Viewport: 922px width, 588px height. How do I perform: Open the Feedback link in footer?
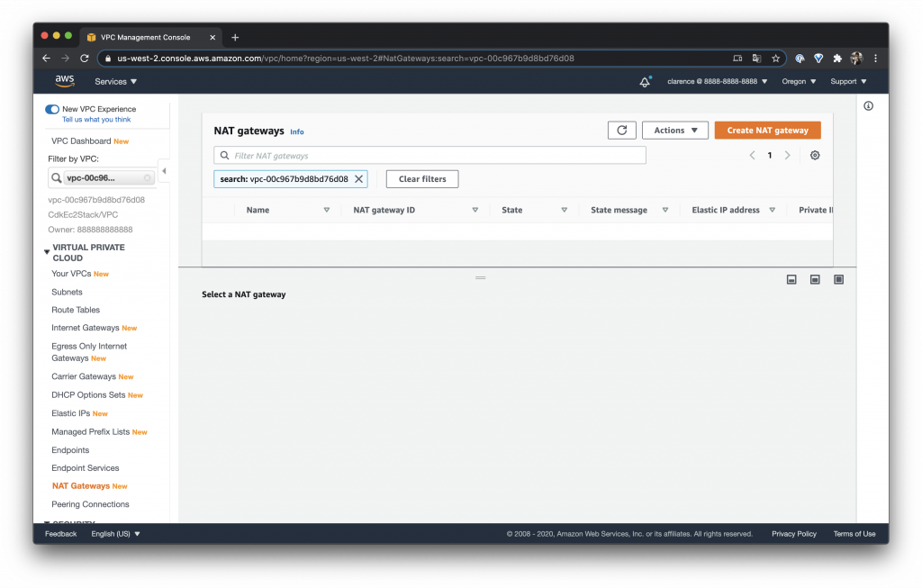point(60,534)
